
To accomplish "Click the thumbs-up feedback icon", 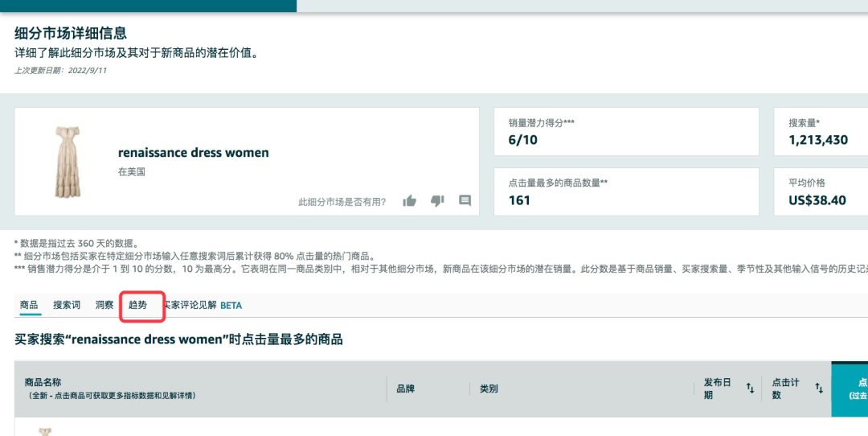I will pos(410,201).
